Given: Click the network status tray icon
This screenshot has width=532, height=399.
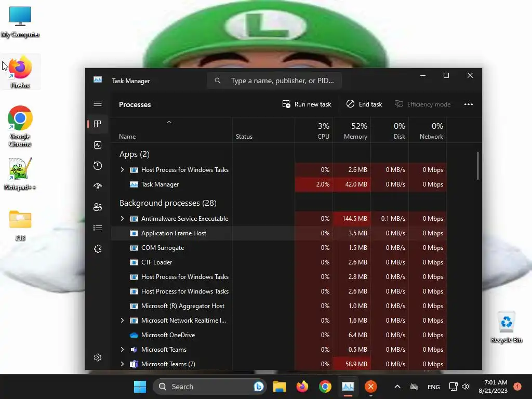Looking at the screenshot, I should [453, 387].
